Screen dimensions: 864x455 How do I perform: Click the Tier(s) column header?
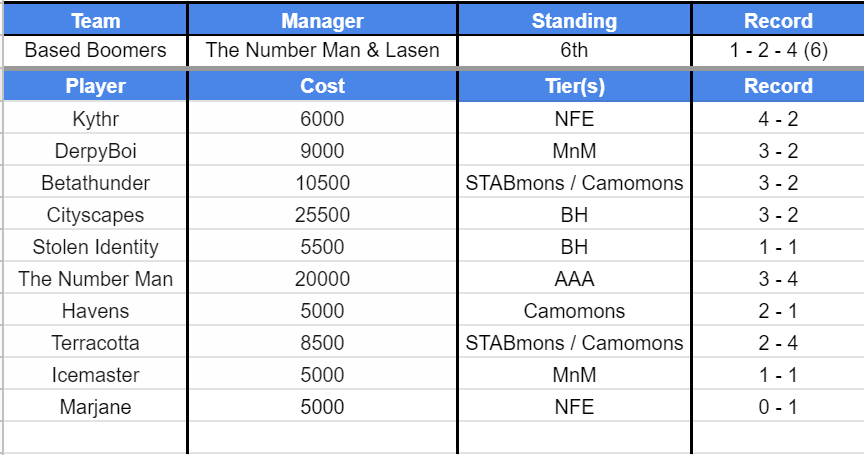point(574,86)
